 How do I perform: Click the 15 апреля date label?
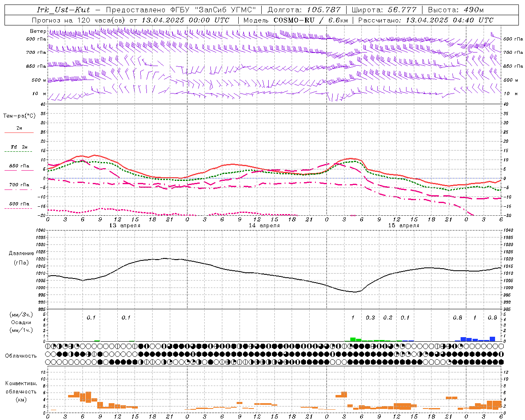404,226
